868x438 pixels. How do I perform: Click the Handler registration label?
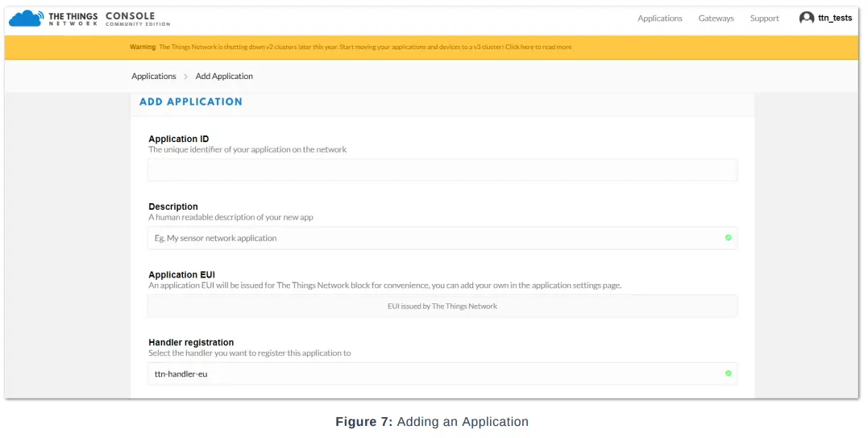click(x=191, y=342)
